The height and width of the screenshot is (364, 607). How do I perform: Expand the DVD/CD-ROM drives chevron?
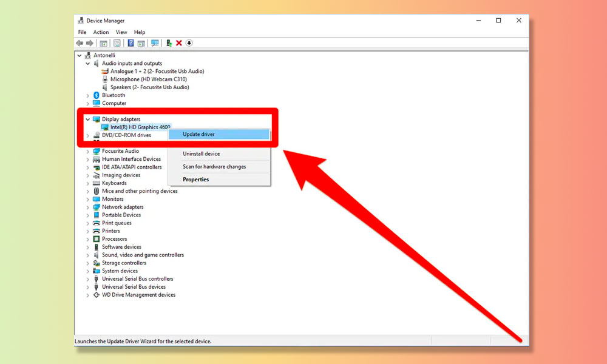point(88,135)
